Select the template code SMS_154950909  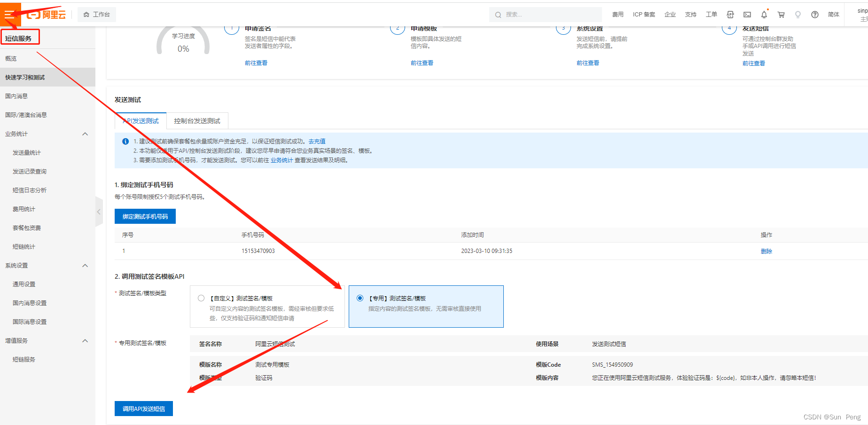612,365
